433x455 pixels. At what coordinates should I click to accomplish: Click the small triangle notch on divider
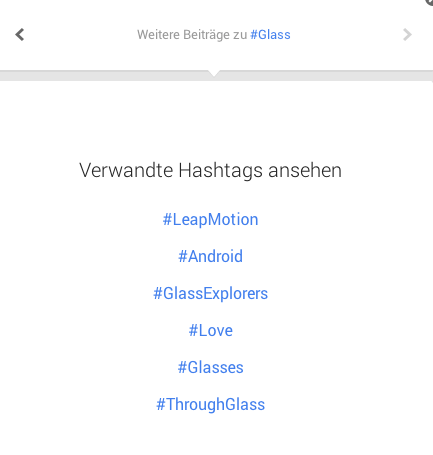tap(213, 73)
